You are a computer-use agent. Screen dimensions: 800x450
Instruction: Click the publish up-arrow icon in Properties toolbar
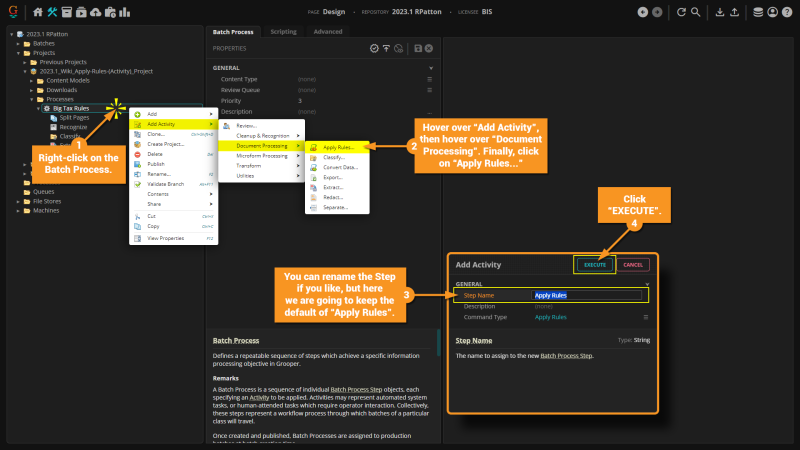[386, 48]
